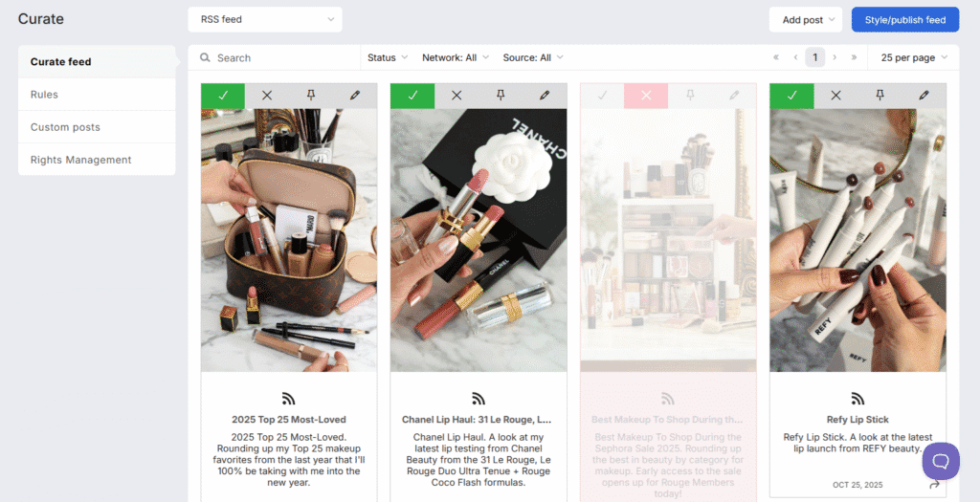Open the Custom posts section

coord(97,127)
